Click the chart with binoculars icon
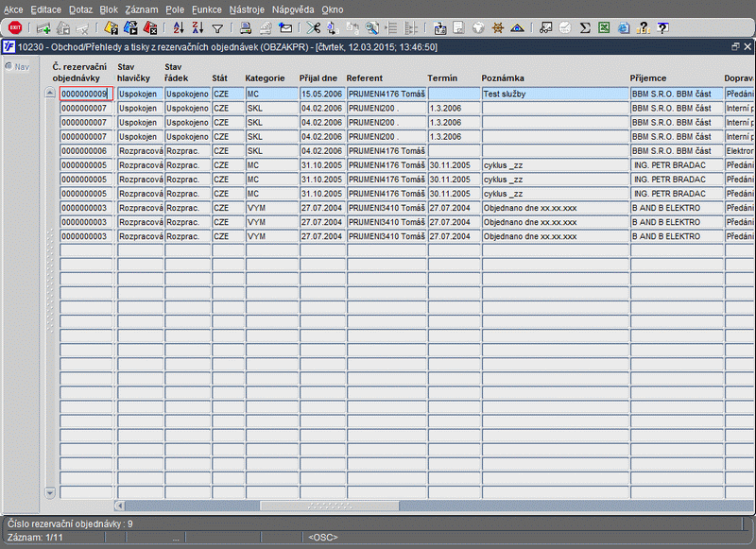Image resolution: width=756 pixels, height=549 pixels. click(x=546, y=28)
